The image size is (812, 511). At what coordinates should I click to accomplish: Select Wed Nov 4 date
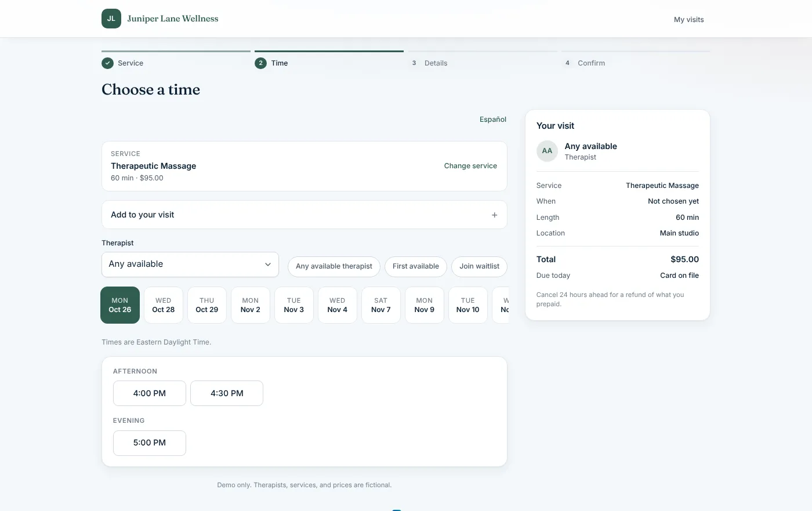tap(338, 305)
